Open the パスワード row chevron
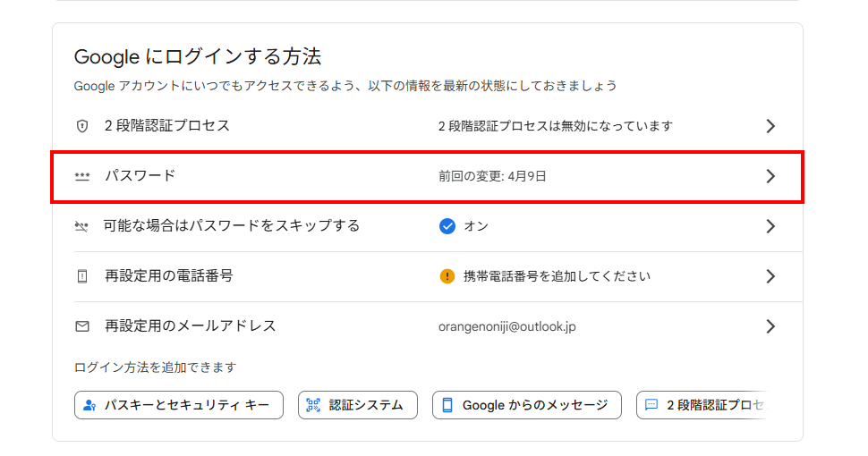Image resolution: width=868 pixels, height=456 pixels. click(x=770, y=176)
